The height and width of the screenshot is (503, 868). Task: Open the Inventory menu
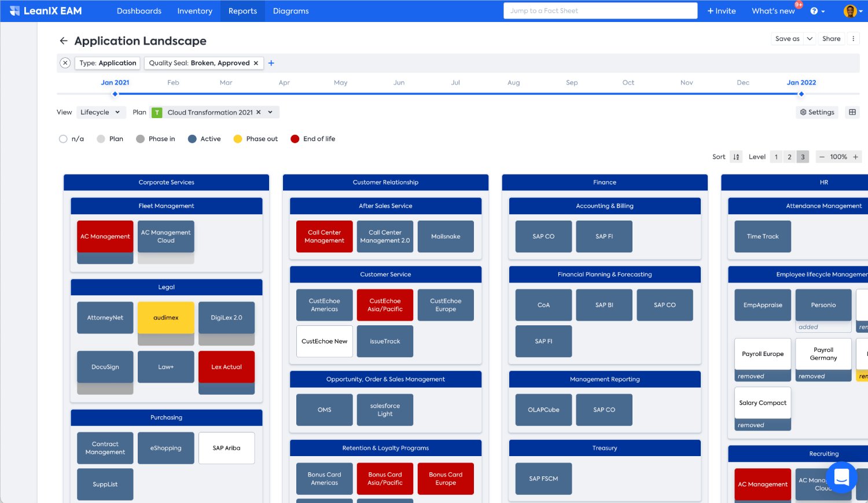click(194, 11)
